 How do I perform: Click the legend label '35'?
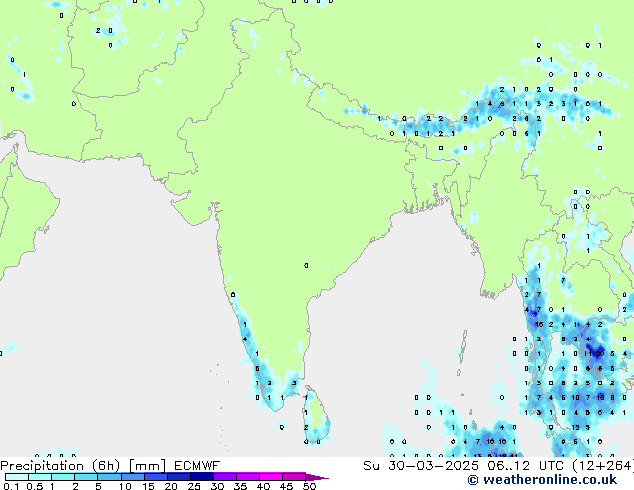click(x=240, y=486)
